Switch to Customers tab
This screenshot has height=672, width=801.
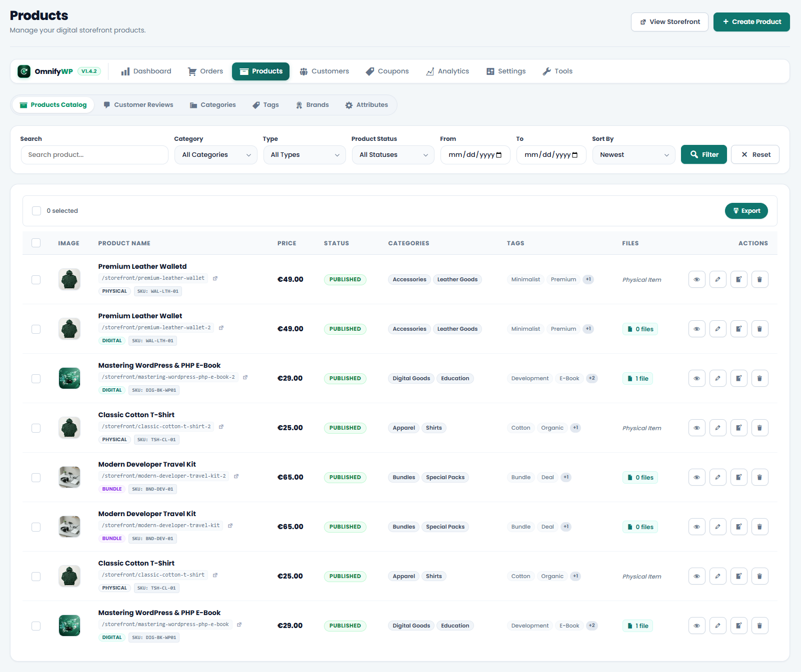pos(324,71)
